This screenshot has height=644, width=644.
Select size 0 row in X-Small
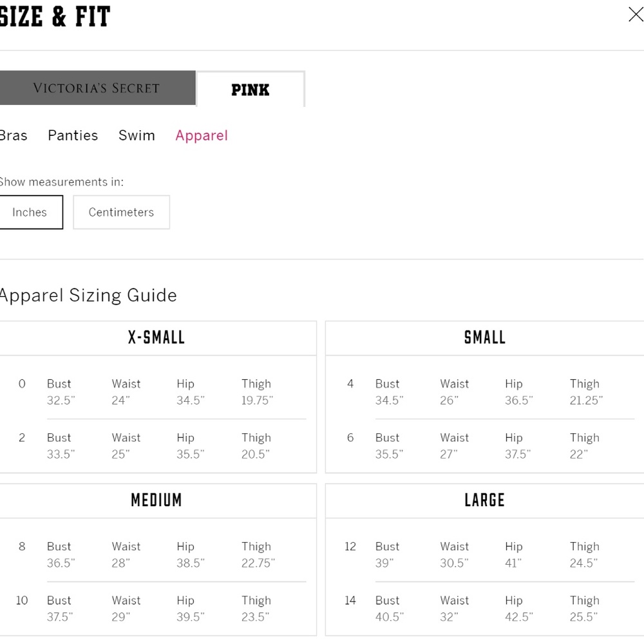(x=22, y=384)
